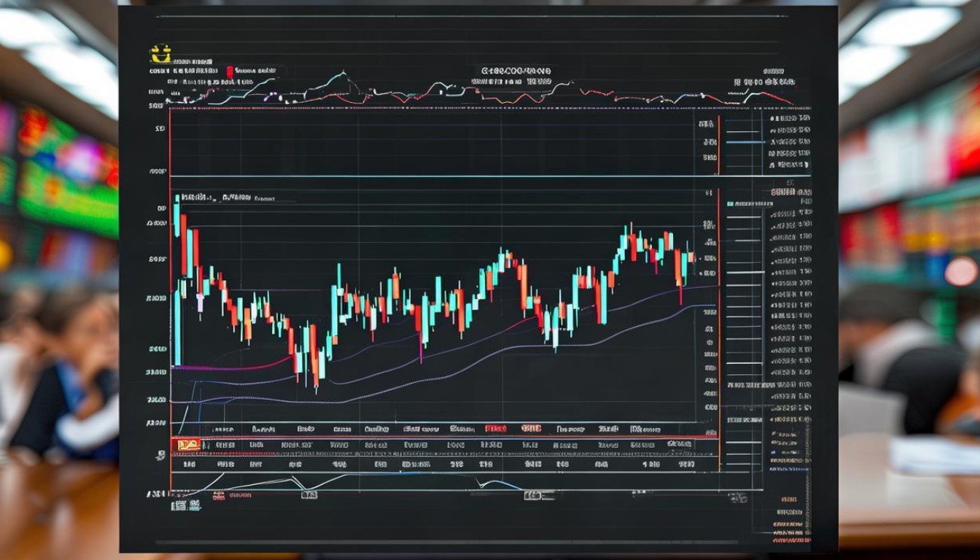This screenshot has width=980, height=560.
Task: Click the highlighted blue level in the upper-right panel
Action: click(745, 142)
